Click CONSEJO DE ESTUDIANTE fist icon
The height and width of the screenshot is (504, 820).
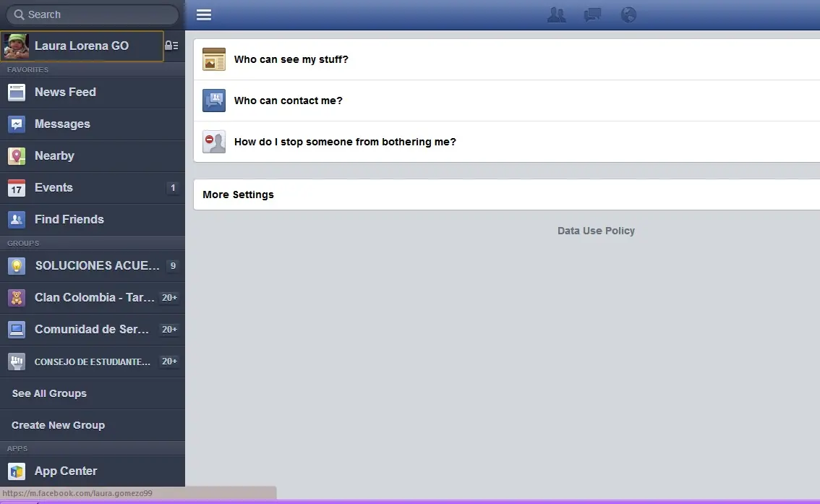[17, 362]
